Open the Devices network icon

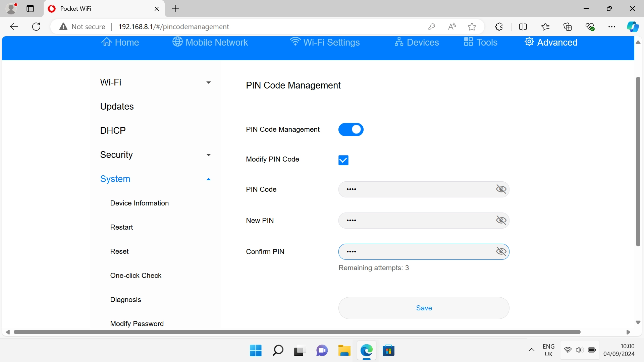(399, 42)
